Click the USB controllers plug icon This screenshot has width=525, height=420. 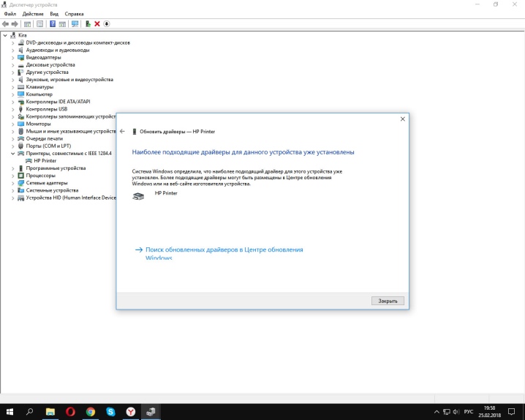point(20,109)
